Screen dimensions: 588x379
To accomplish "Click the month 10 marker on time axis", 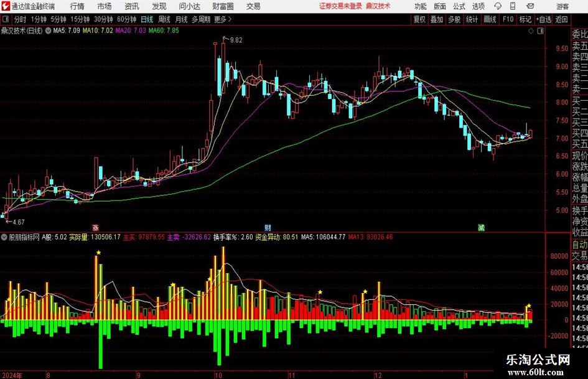I will (218, 375).
